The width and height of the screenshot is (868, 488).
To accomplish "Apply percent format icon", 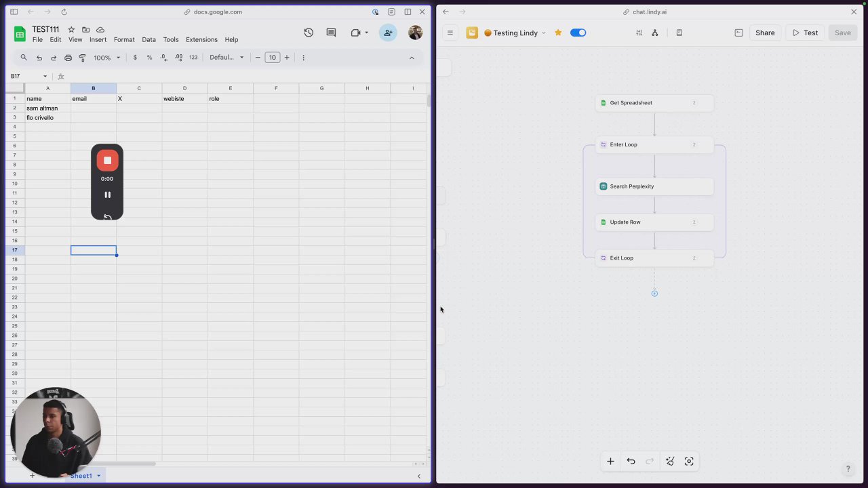I will tap(149, 58).
